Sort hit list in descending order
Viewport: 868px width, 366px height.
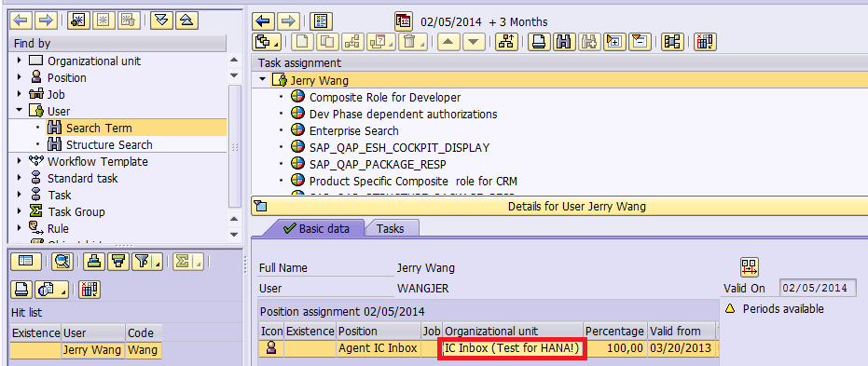(x=117, y=262)
